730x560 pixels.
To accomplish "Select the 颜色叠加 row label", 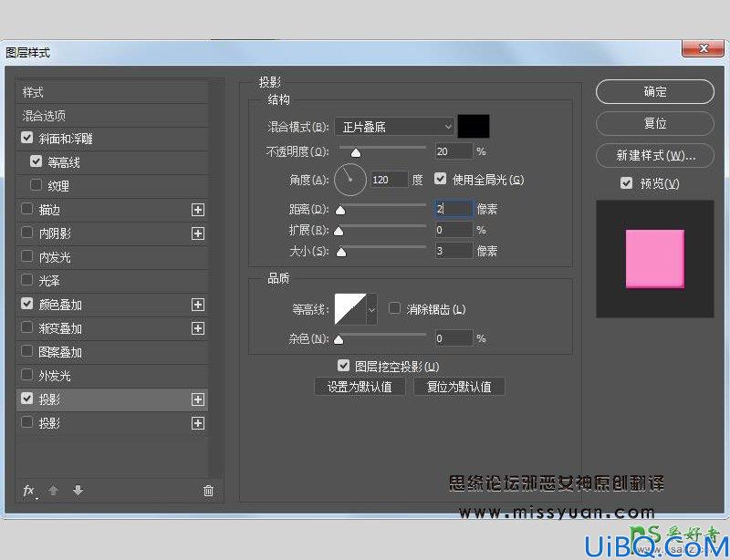I will pos(60,305).
